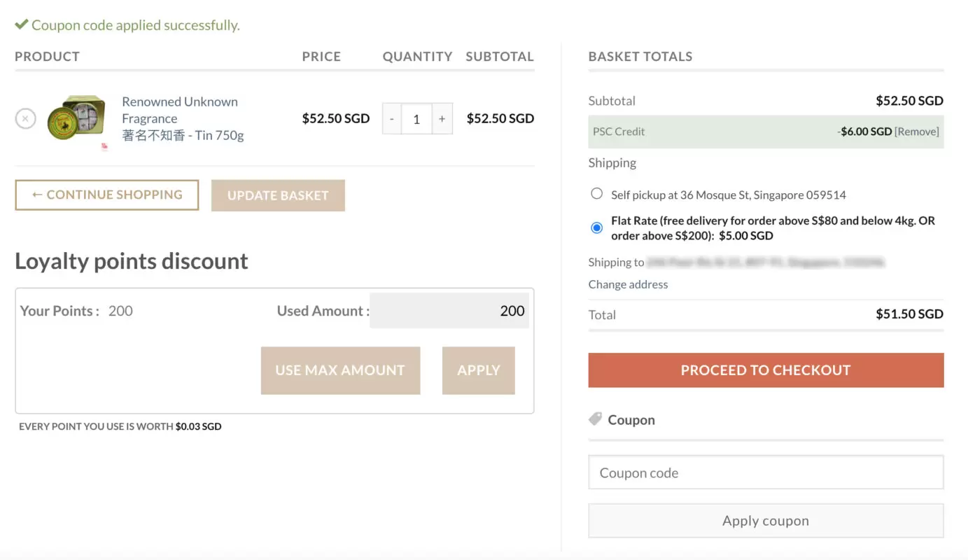This screenshot has height=560, width=968.
Task: Decrease quantity with the minus button
Action: pos(392,119)
